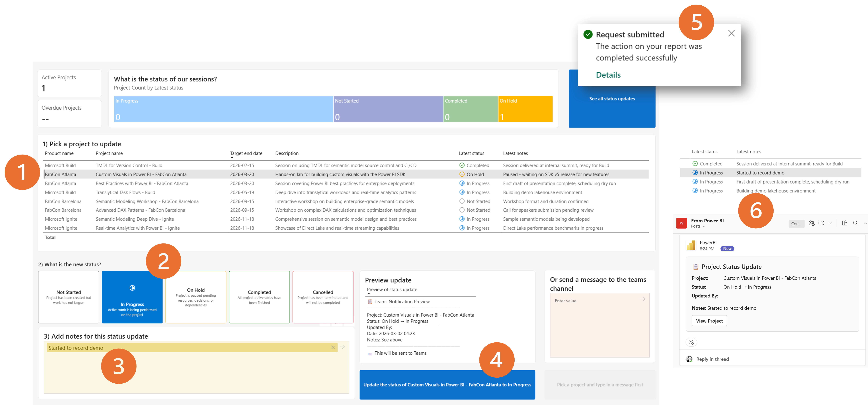The height and width of the screenshot is (405, 868).
Task: Submit notes with the arrow icon
Action: click(x=342, y=347)
